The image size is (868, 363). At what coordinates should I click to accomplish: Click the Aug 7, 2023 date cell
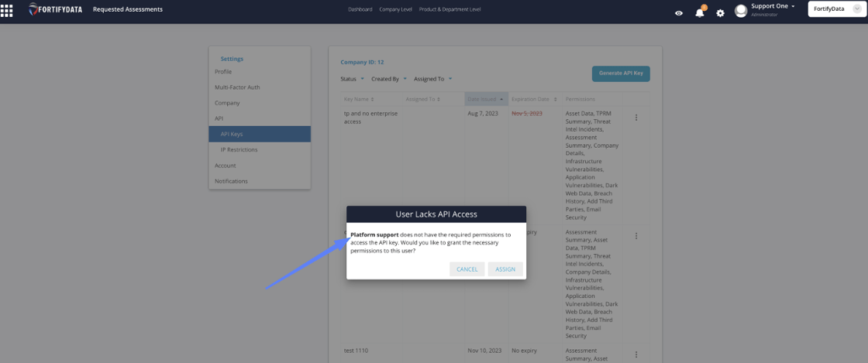tap(482, 113)
